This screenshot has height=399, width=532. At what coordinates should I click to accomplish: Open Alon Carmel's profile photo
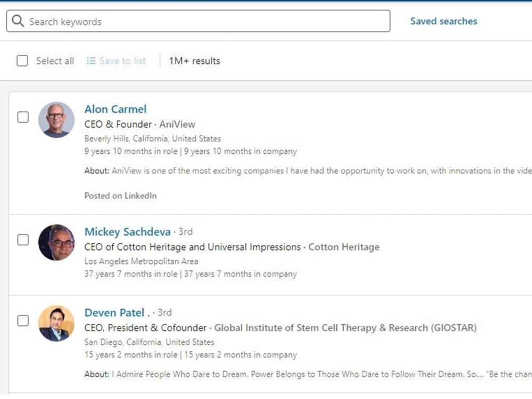(x=56, y=120)
